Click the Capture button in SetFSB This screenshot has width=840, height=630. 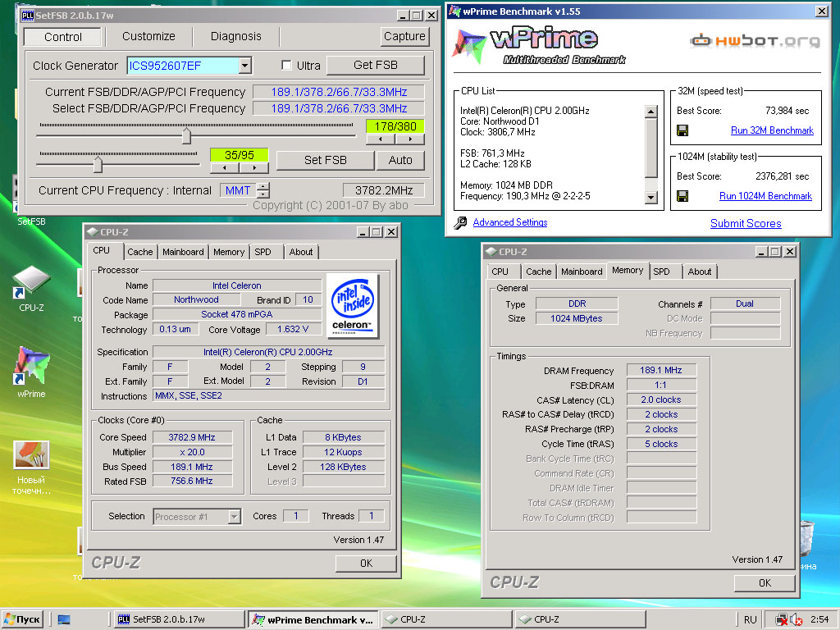(404, 36)
